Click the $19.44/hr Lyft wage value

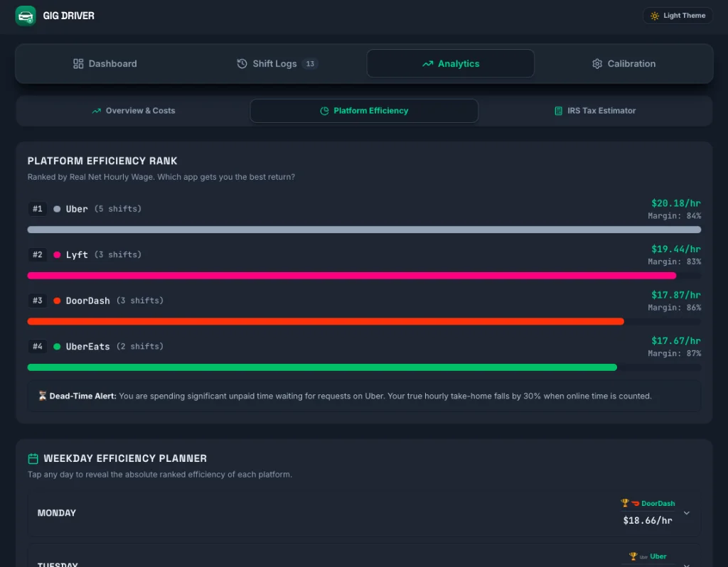coord(676,249)
